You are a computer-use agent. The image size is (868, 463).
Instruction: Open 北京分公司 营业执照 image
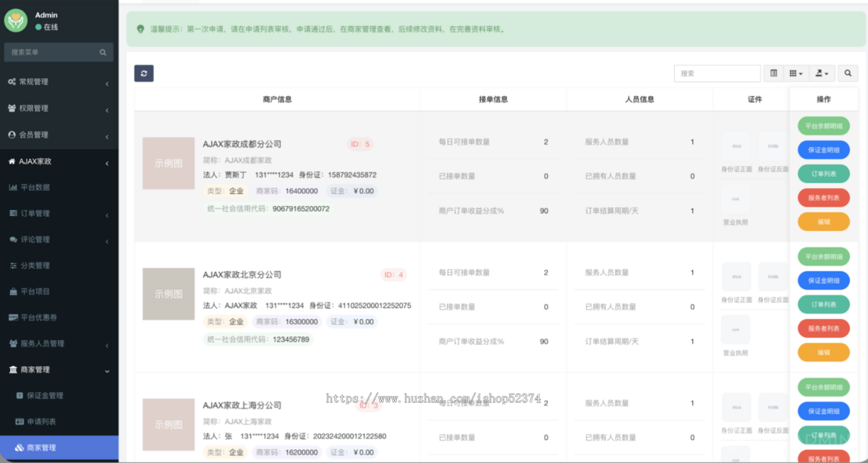(736, 329)
